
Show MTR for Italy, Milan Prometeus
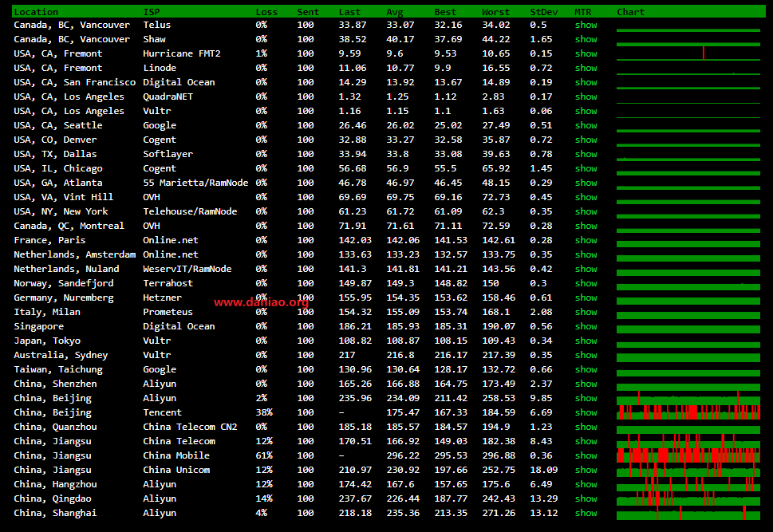click(586, 312)
